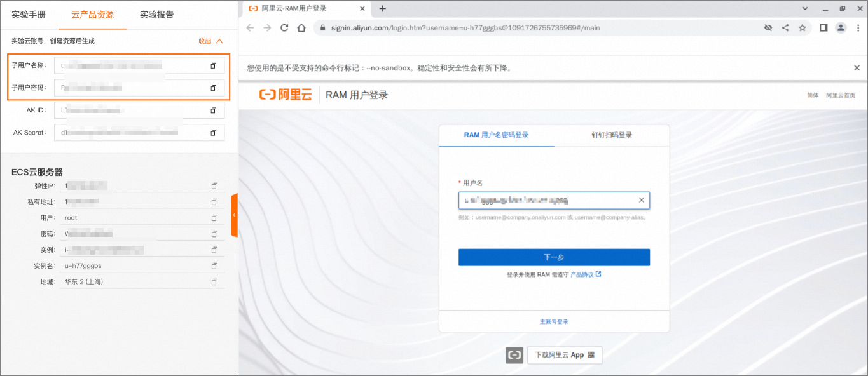Click 下载阿里云 App button

(564, 355)
